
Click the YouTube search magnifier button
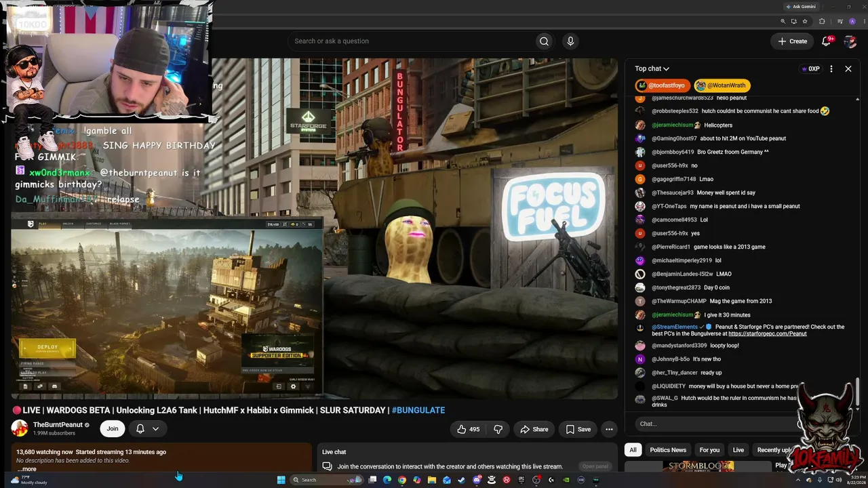point(544,41)
